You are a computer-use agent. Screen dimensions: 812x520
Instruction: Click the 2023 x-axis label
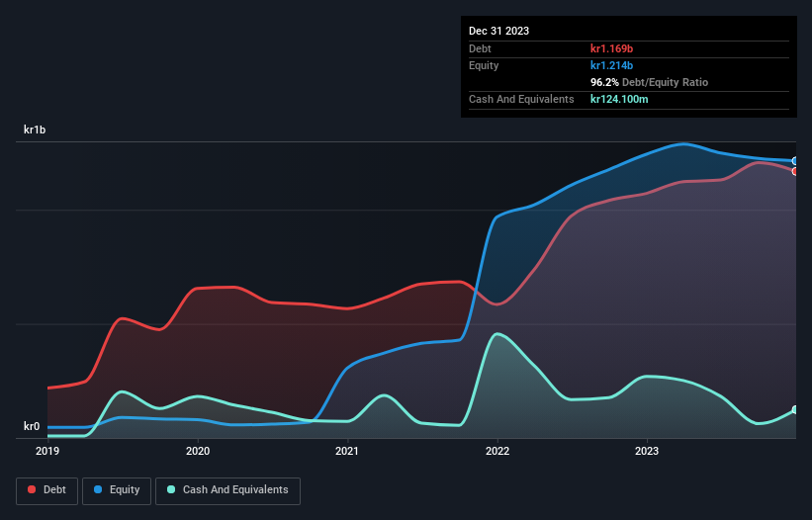(647, 451)
